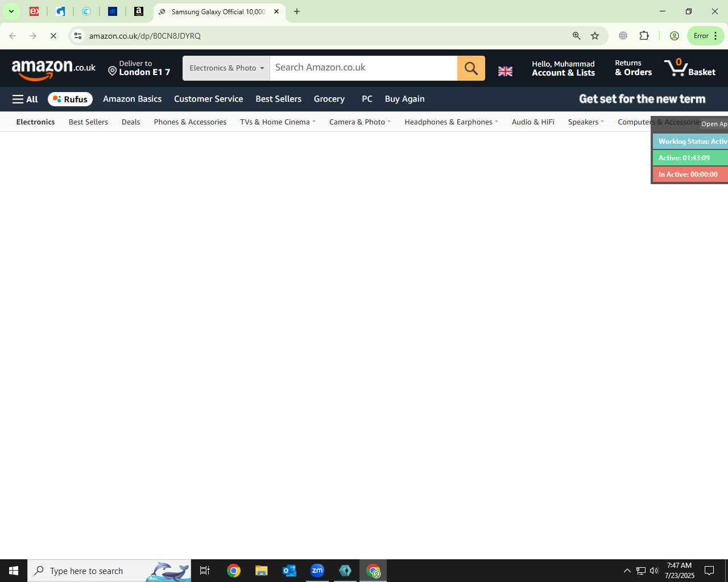Open the tab search dropdown arrow
The height and width of the screenshot is (582, 728).
point(11,11)
